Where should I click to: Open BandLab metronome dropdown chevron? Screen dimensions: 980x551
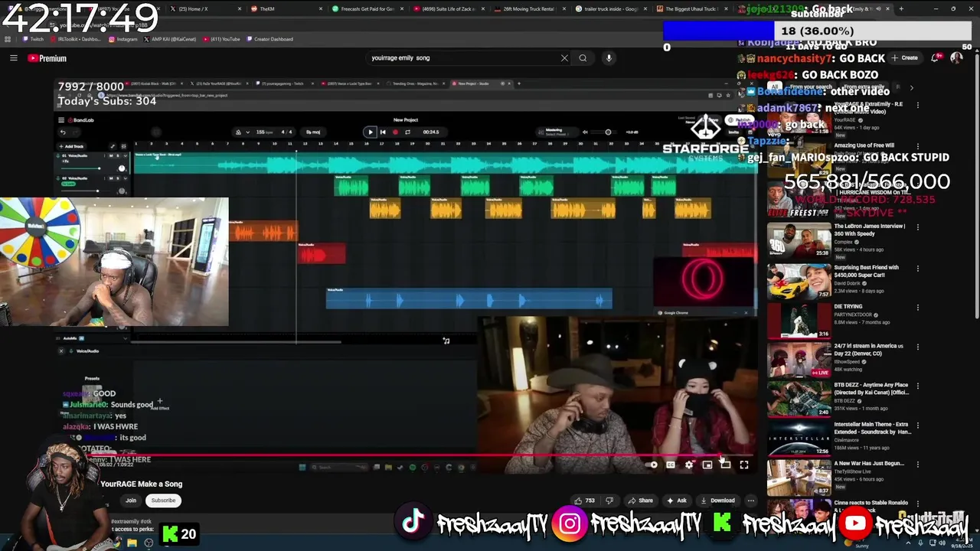click(x=247, y=132)
